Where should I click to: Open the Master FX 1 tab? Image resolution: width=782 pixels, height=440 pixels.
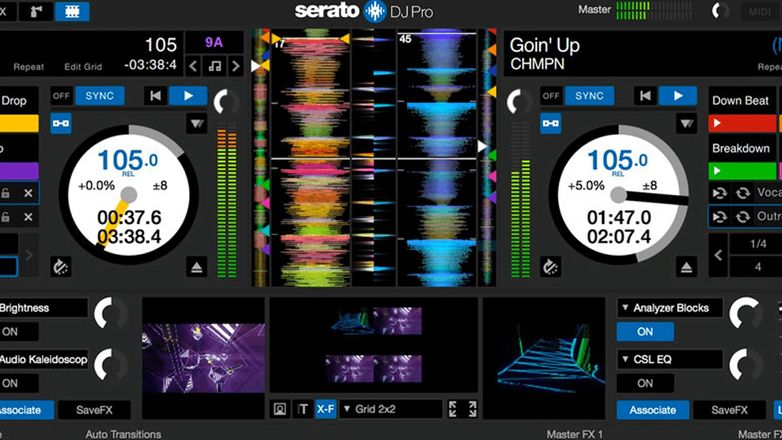pos(575,434)
